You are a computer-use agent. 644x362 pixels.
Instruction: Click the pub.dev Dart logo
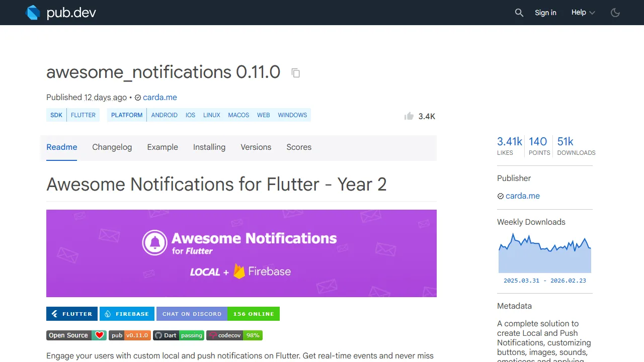(x=32, y=13)
